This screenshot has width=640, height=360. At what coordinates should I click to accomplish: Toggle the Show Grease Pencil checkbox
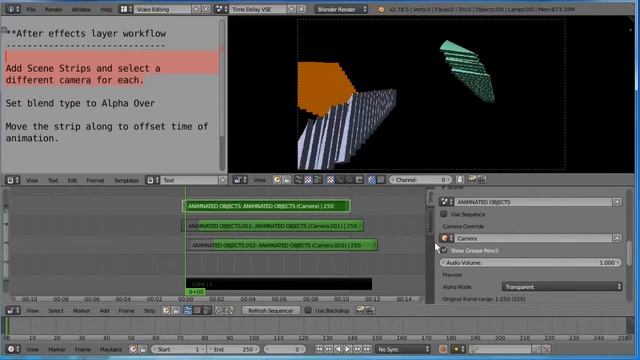(x=444, y=250)
